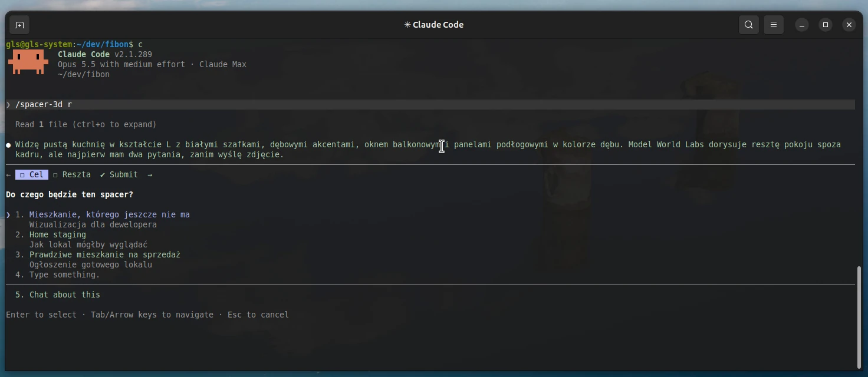The image size is (868, 377).
Task: Choose the 'Home staging' option
Action: click(x=58, y=235)
